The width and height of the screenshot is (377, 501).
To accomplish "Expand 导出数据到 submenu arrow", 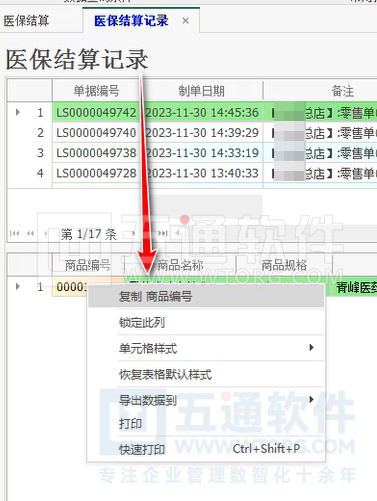I will (x=311, y=399).
